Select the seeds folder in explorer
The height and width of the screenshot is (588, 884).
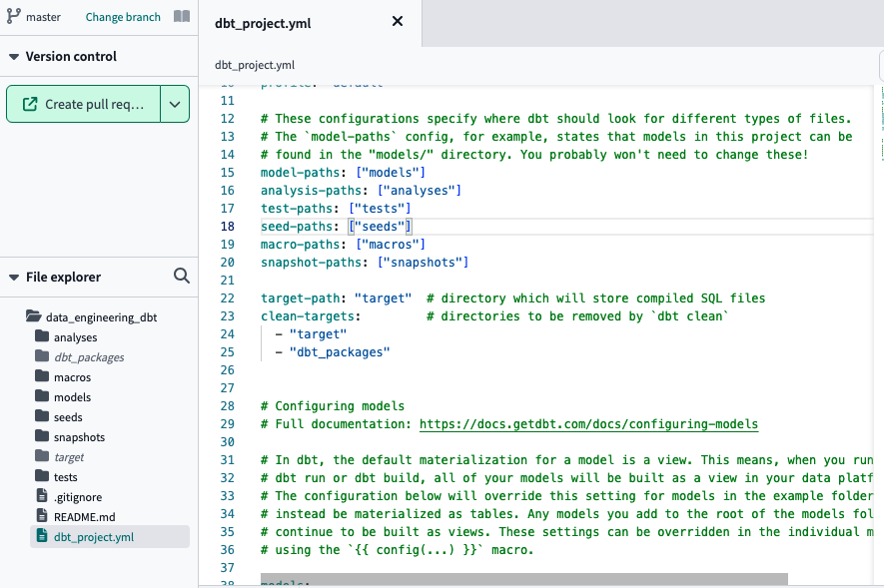(68, 417)
